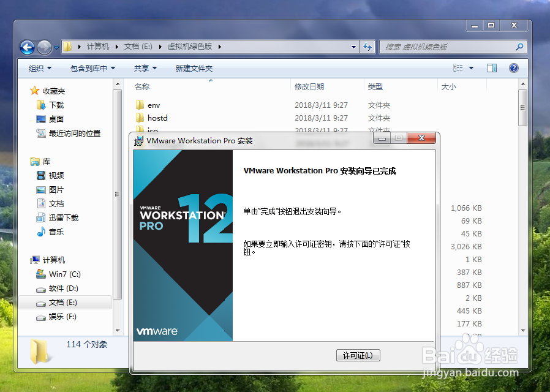Maximize the Explorer window
Screen dimensions: 550x392
click(491, 25)
